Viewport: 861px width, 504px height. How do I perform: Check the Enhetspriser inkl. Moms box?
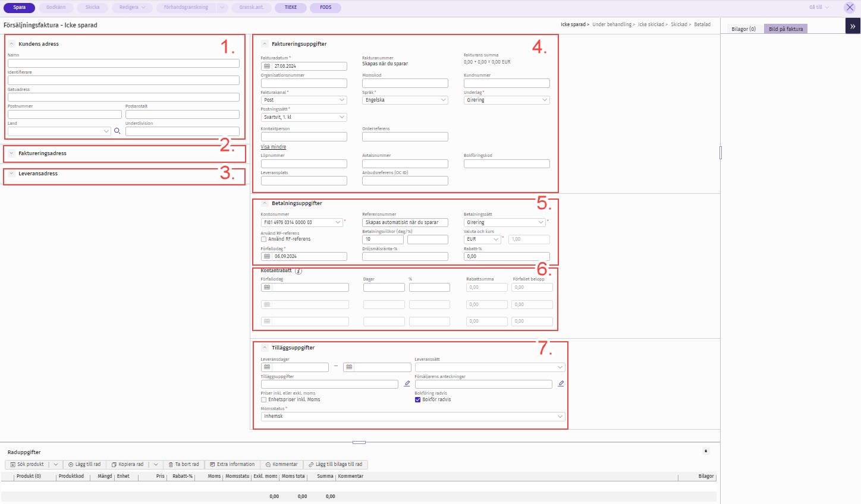264,400
